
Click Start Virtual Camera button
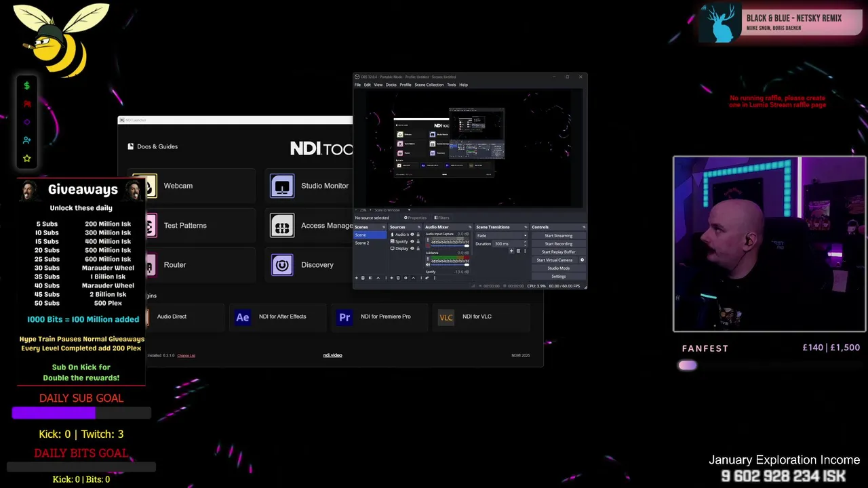[555, 260]
